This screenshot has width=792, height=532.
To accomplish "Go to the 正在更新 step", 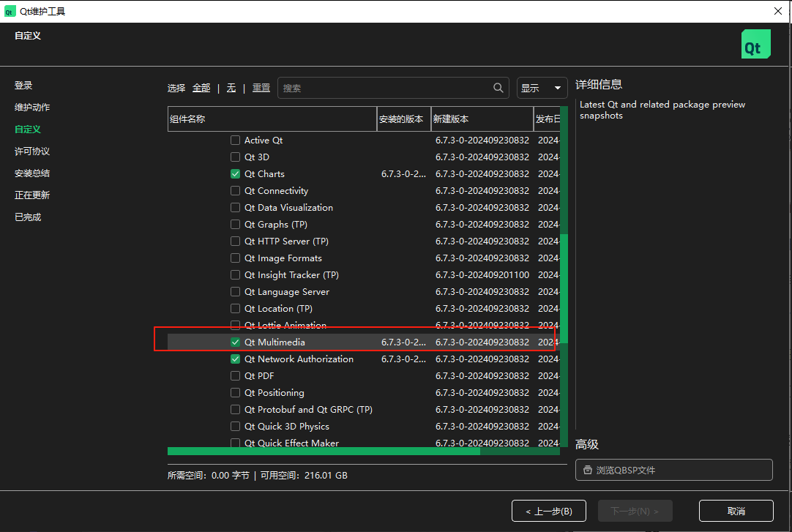I will click(x=31, y=195).
